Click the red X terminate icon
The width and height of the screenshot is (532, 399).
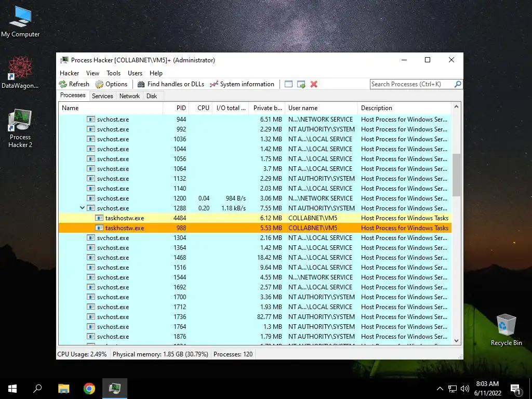tap(314, 84)
